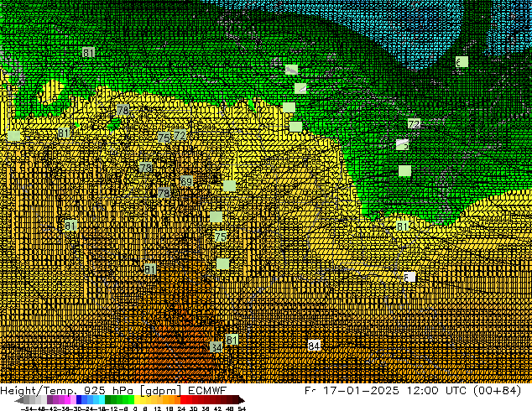Click the legend value 54
The height and width of the screenshot is (411, 532).
(242, 408)
